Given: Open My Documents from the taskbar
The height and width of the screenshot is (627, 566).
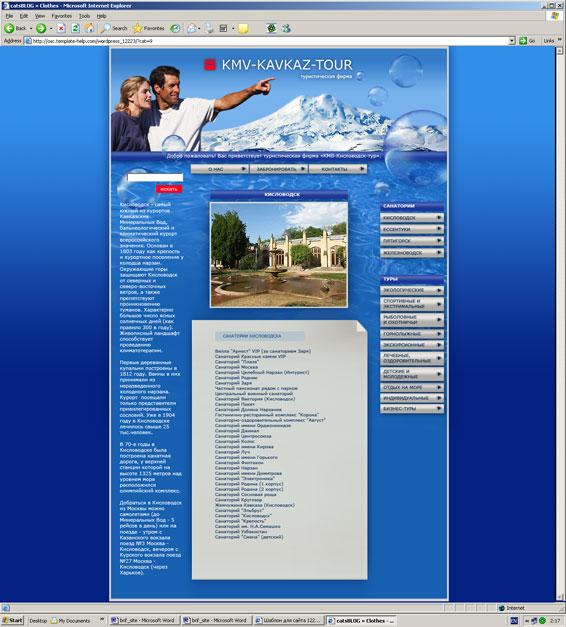Looking at the screenshot, I should [71, 621].
